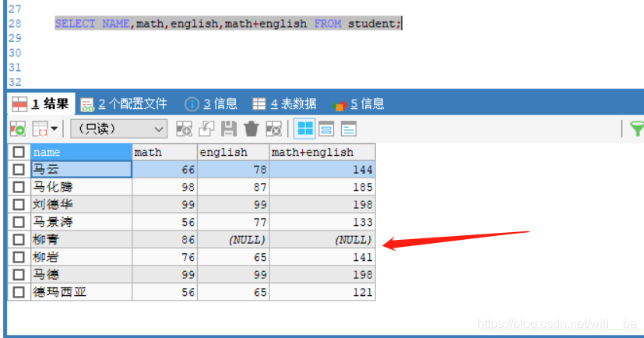
Task: Open the 5 信息 tab
Action: click(357, 104)
